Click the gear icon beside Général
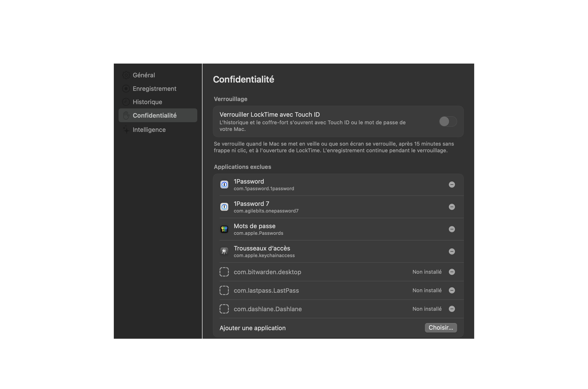588x389 pixels. point(126,75)
